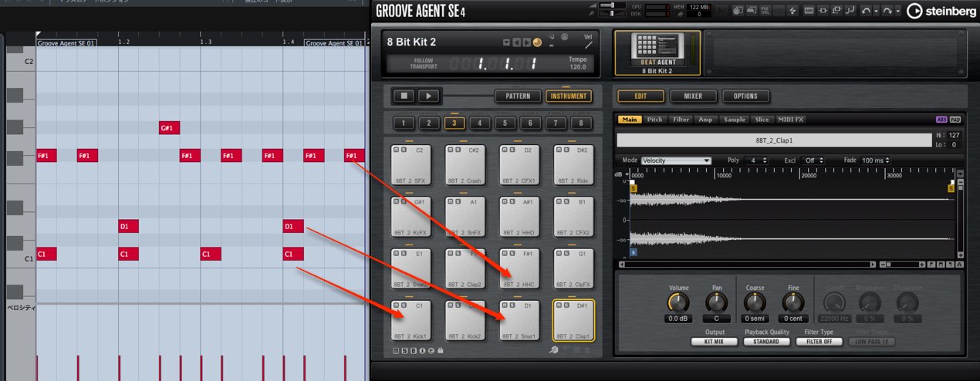Click the waveform zoom-in plus button
The width and height of the screenshot is (980, 381).
[x=921, y=264]
